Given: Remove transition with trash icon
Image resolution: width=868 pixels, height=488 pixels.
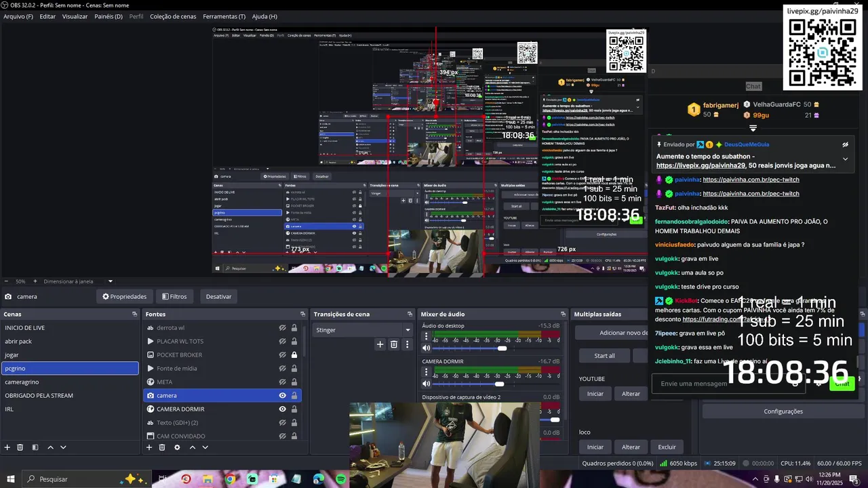Looking at the screenshot, I should coord(394,344).
